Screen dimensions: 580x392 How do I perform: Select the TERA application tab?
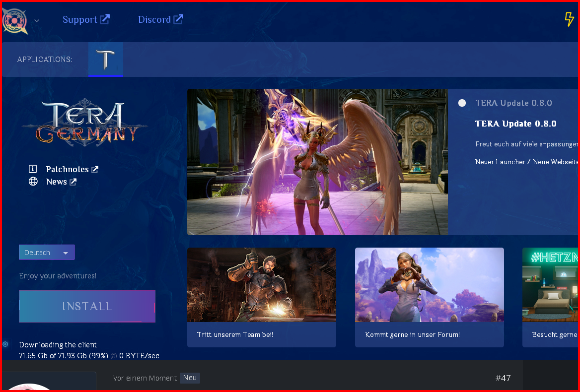[106, 60]
